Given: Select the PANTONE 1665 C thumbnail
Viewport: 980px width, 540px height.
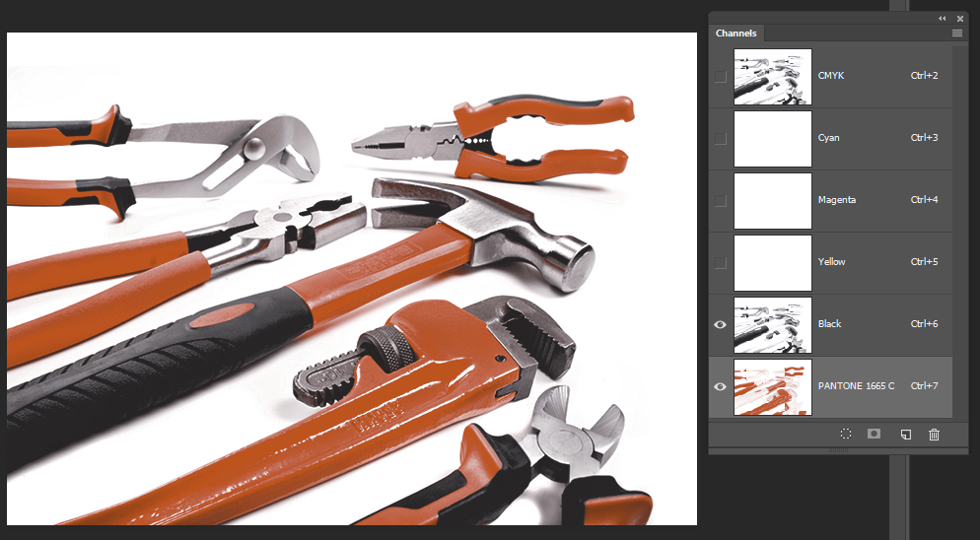Looking at the screenshot, I should (773, 387).
